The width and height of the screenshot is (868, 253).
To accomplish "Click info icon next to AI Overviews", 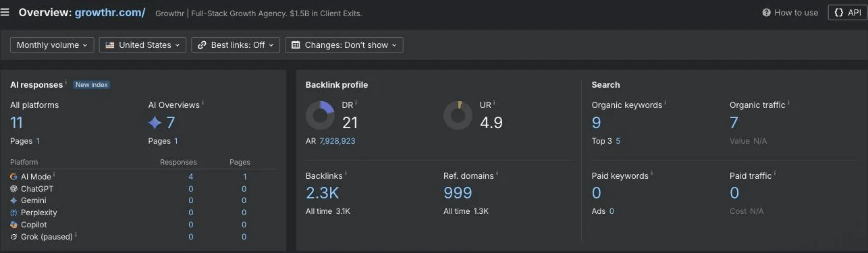I will 203,103.
